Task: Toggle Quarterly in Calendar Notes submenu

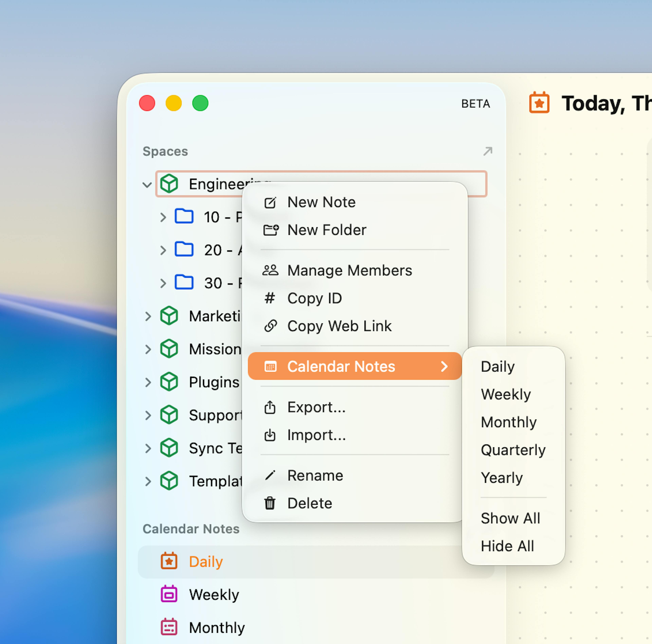Action: [513, 450]
